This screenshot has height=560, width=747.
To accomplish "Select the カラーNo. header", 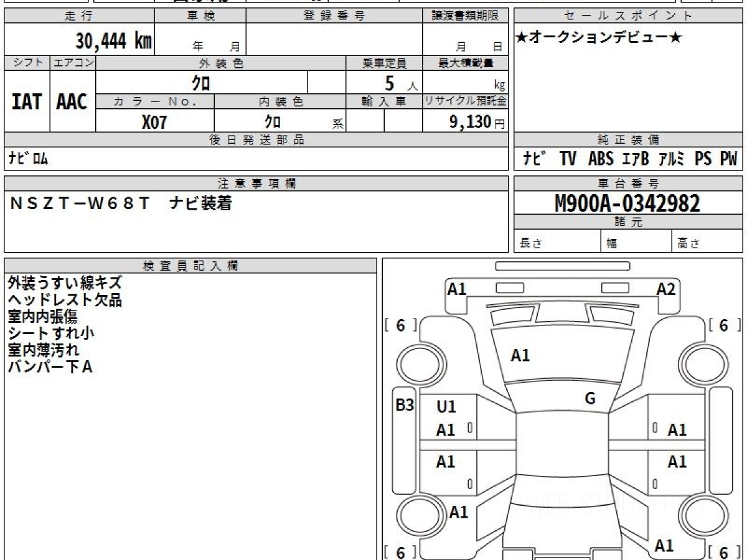I will (155, 101).
